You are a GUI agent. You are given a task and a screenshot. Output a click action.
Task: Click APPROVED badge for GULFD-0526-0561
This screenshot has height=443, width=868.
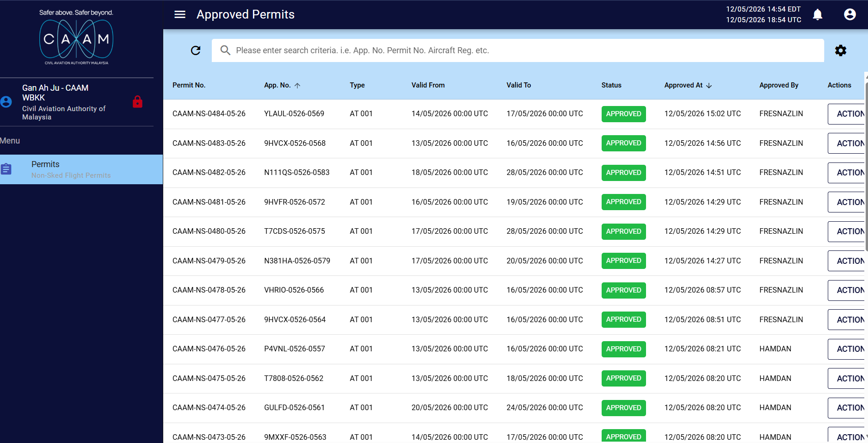coord(623,408)
